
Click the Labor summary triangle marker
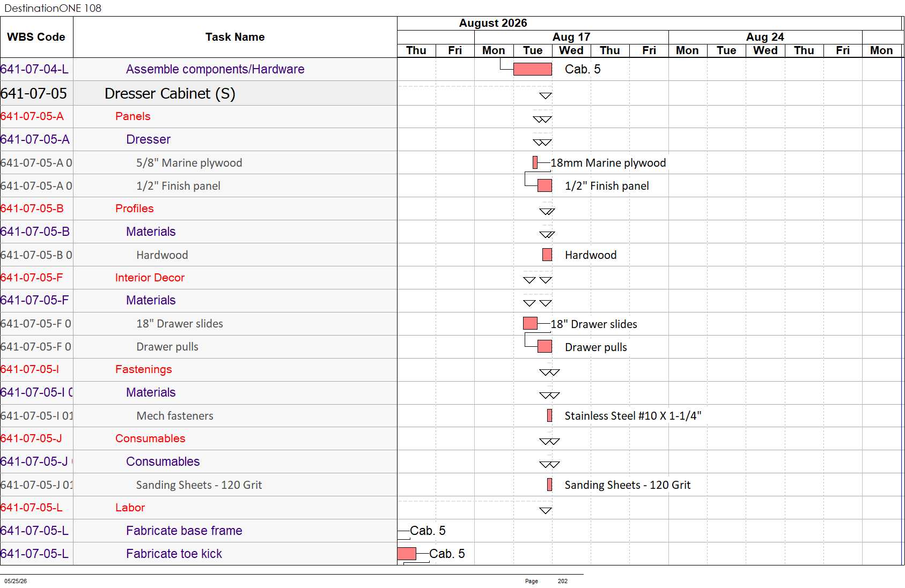coord(546,511)
